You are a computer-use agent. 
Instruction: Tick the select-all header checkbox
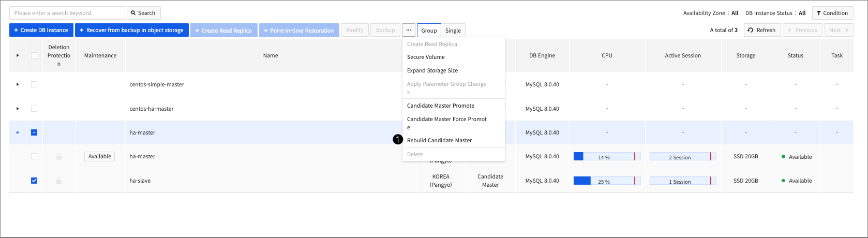pyautogui.click(x=34, y=55)
